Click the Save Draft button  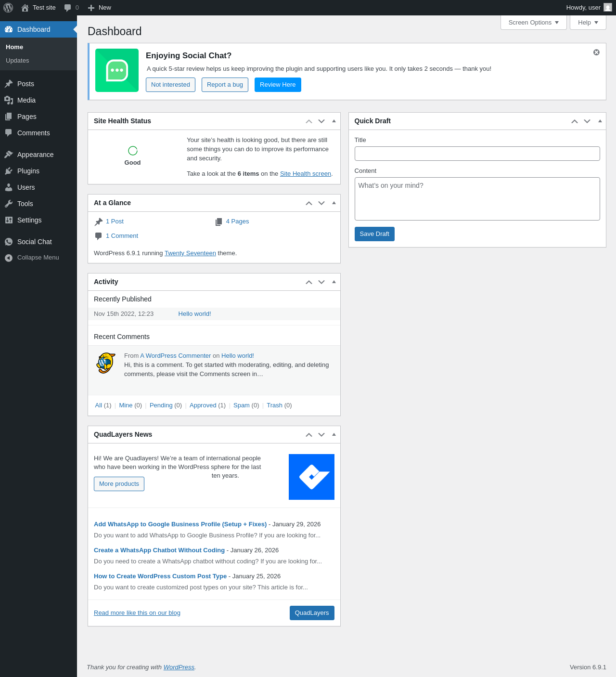tap(374, 234)
